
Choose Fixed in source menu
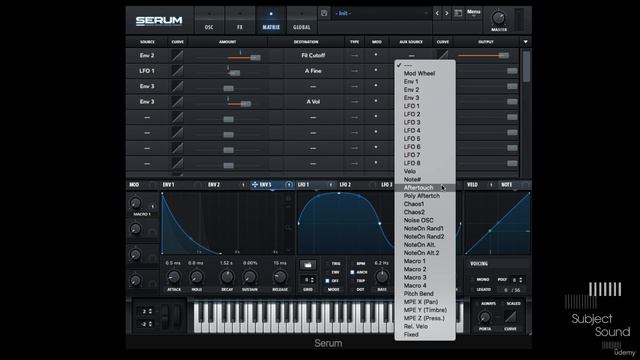[425, 335]
